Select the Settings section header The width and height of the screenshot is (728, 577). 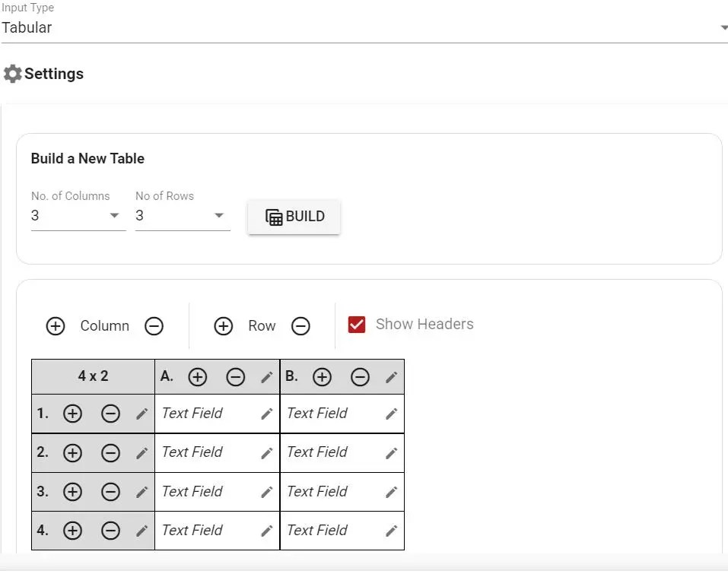(53, 73)
